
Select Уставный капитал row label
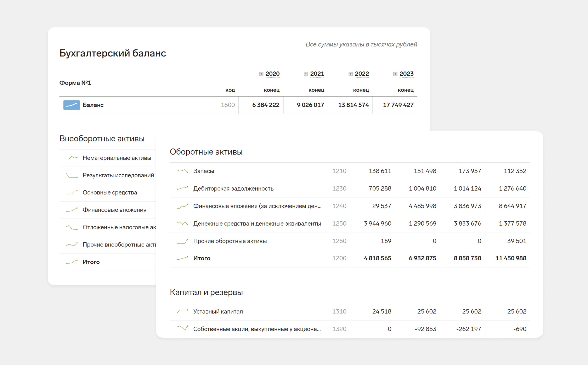218,312
